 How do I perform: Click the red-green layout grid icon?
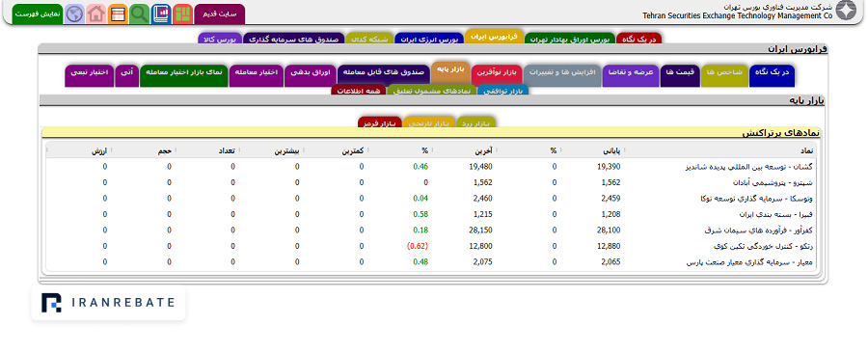[182, 14]
